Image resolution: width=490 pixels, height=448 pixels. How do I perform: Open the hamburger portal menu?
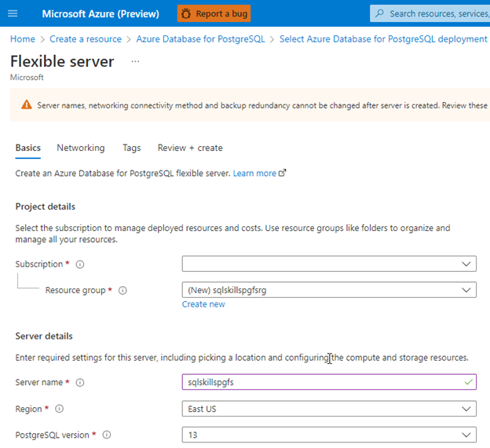coord(13,13)
